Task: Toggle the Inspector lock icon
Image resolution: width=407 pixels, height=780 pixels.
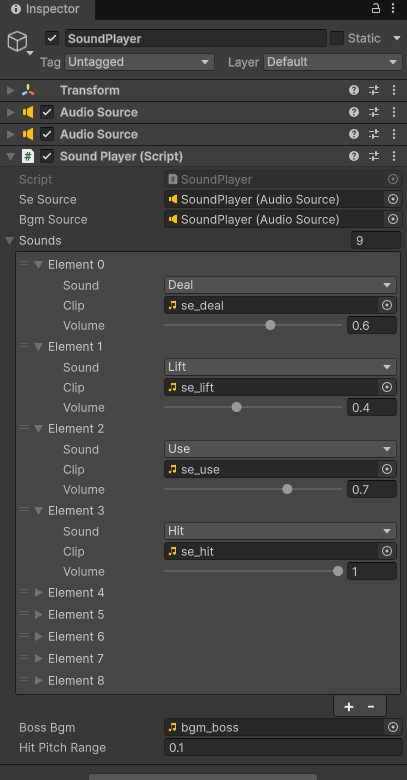Action: (x=376, y=8)
